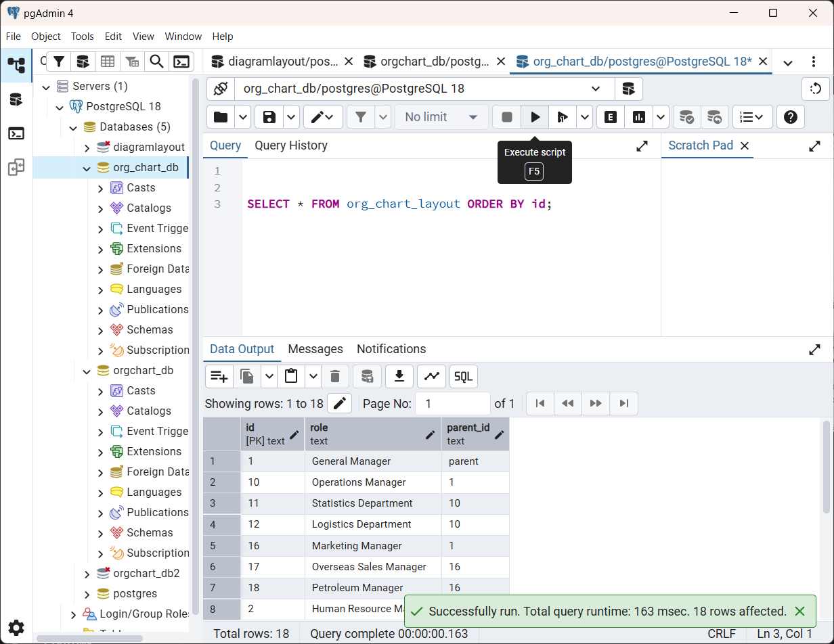Open the Schema Diff workspace sidebar icon
This screenshot has width=834, height=644.
pos(16,168)
